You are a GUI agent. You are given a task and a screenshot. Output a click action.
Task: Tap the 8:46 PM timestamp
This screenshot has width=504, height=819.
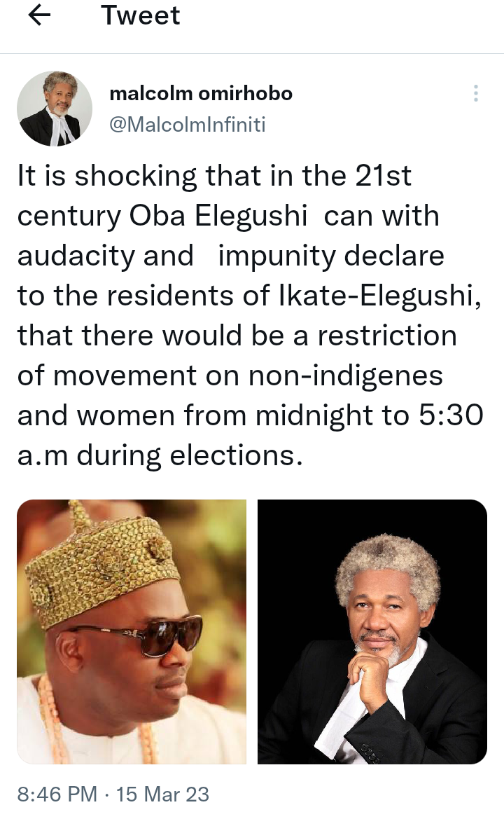click(x=57, y=794)
